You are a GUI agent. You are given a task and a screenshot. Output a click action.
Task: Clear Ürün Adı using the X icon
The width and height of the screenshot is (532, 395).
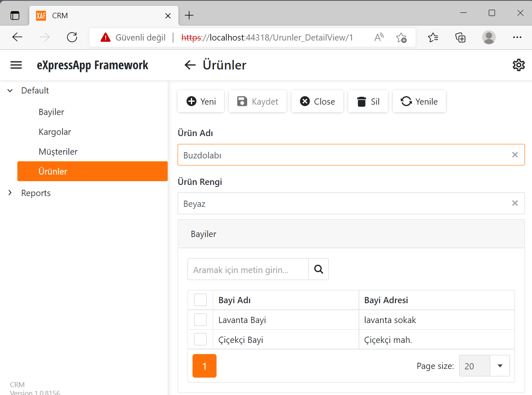[x=515, y=154]
